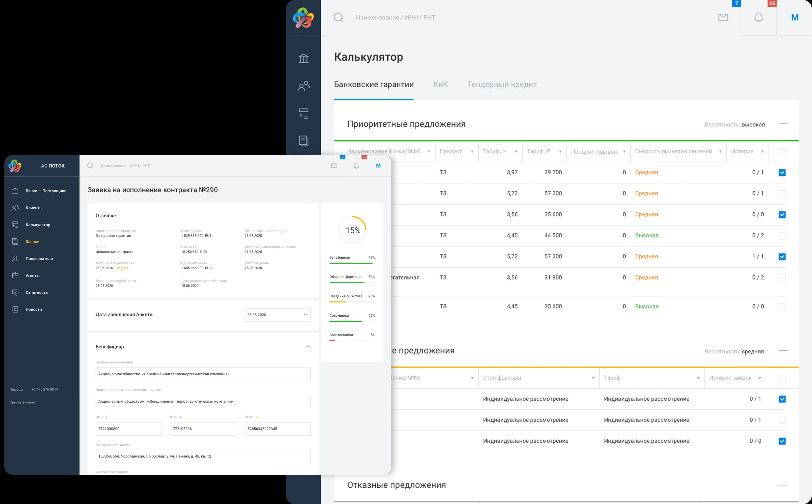This screenshot has height=504, width=812.
Task: Open the Стоп-факторы column dropdown
Action: (593, 378)
